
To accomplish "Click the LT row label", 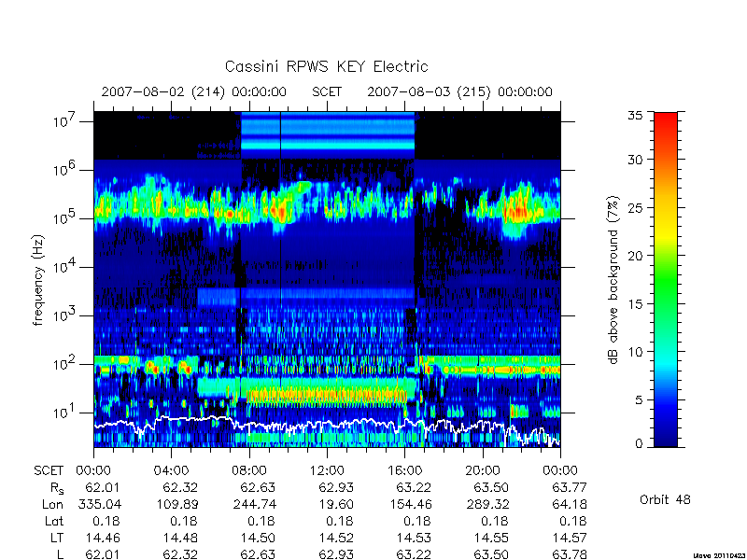I will [x=57, y=539].
